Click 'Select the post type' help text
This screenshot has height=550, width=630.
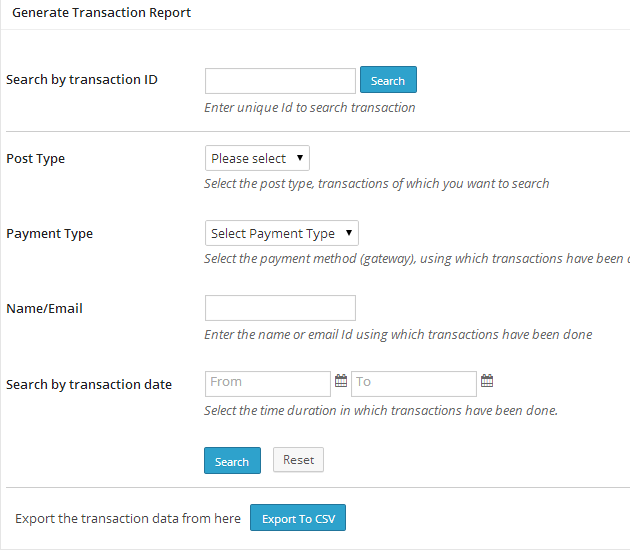376,184
